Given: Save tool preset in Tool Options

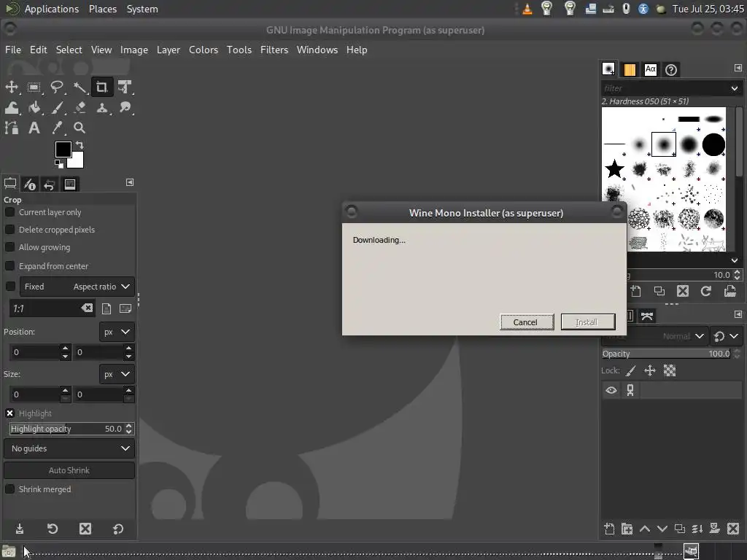Looking at the screenshot, I should click(20, 529).
